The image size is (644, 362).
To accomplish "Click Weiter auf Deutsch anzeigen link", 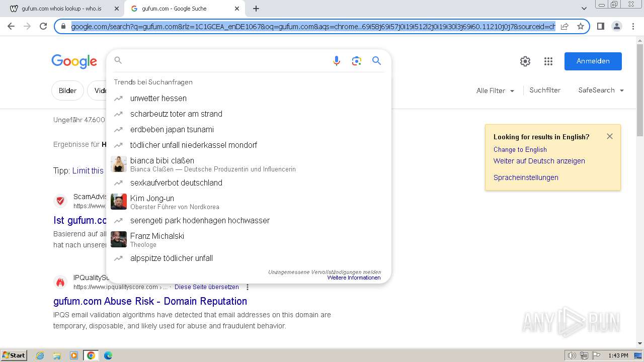I will click(x=539, y=161).
